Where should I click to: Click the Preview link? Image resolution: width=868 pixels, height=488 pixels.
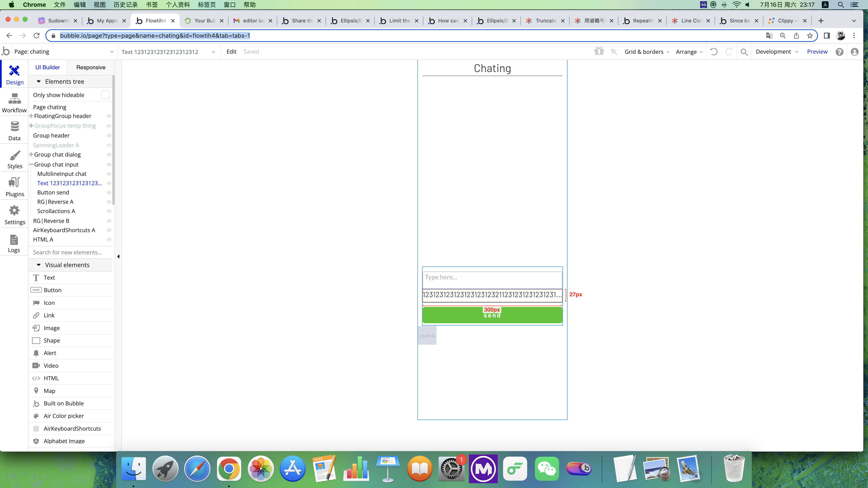(817, 51)
